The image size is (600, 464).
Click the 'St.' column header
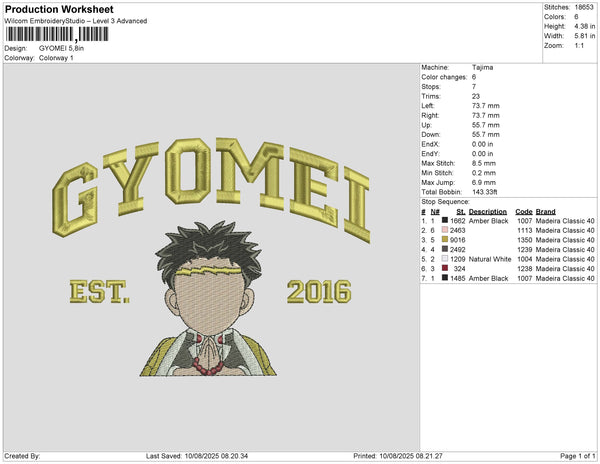tap(461, 212)
